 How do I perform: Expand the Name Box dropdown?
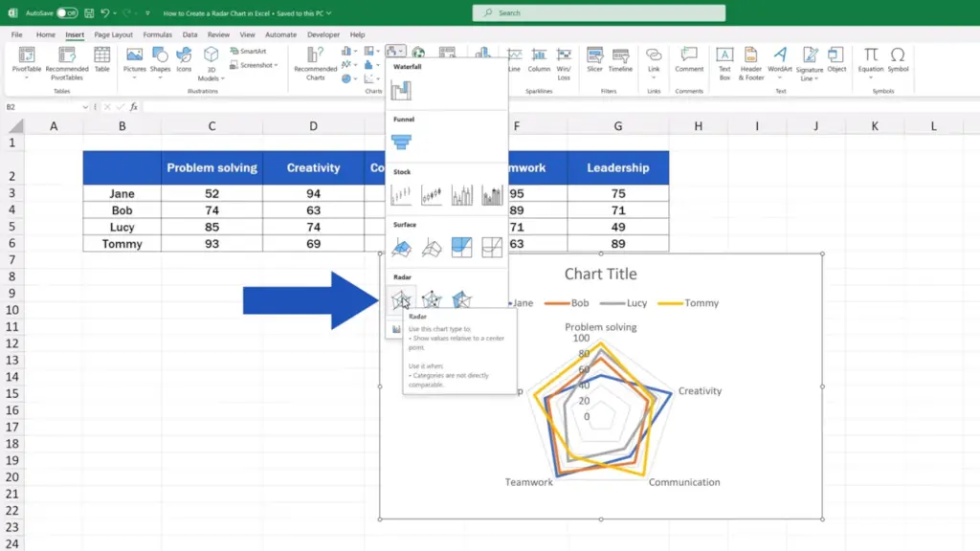85,107
